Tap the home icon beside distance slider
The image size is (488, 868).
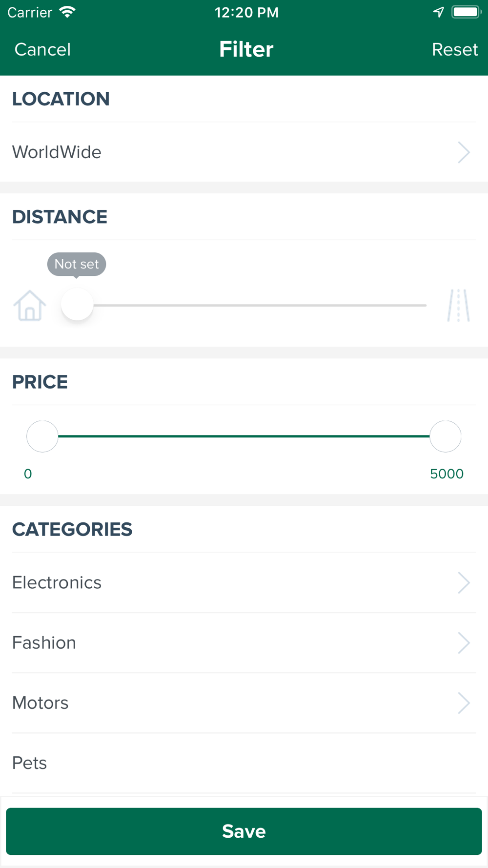30,306
